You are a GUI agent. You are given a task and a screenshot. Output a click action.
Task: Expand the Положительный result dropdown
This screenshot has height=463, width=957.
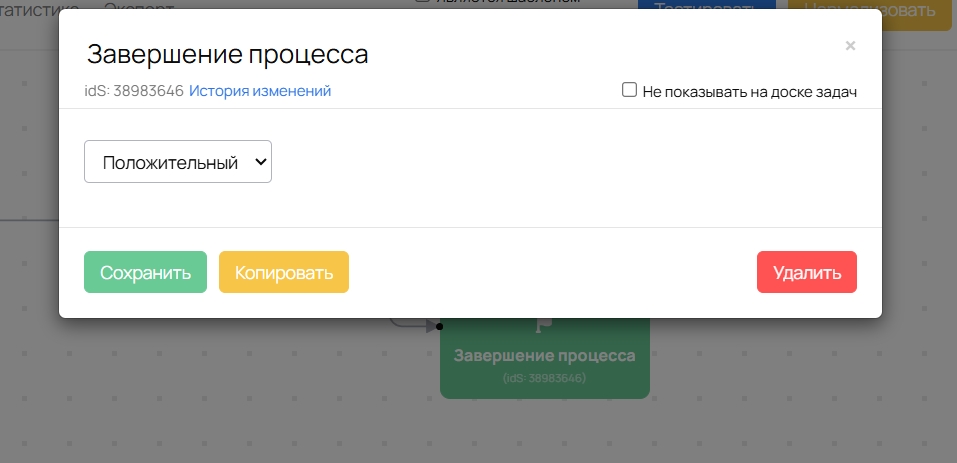[x=178, y=162]
